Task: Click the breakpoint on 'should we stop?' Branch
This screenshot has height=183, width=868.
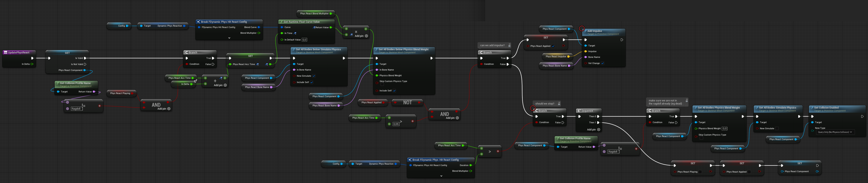Action: click(x=533, y=108)
